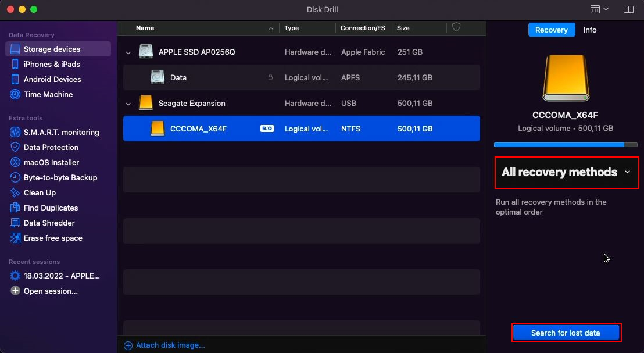644x353 pixels.
Task: Select the APFS file system cell
Action: point(350,77)
